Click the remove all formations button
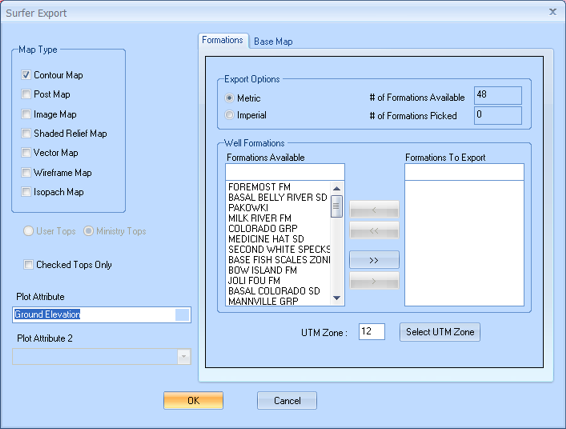566x429 pixels. 374,230
